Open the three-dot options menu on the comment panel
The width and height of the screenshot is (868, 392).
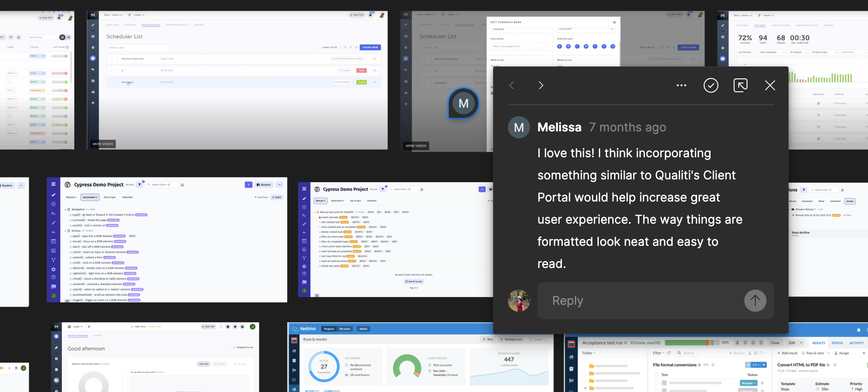[x=681, y=85]
